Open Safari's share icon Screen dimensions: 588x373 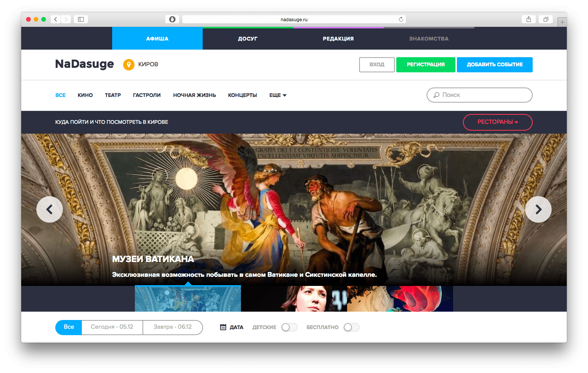coord(529,19)
